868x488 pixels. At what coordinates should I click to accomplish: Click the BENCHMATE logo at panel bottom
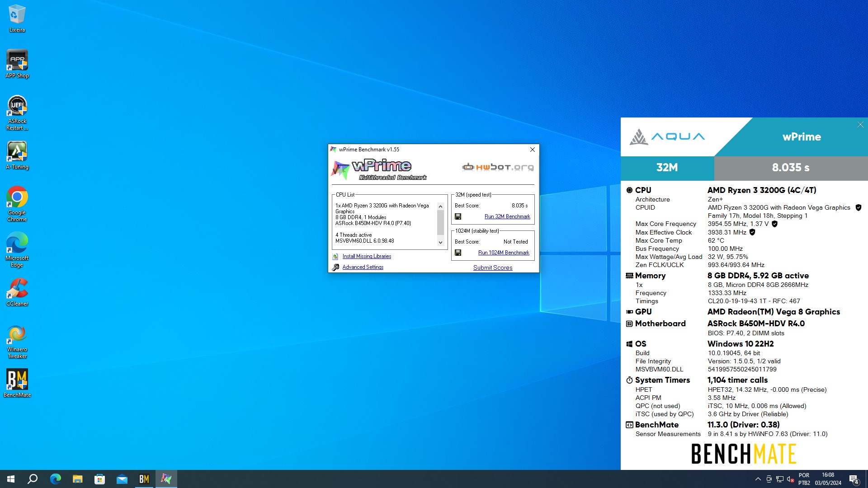pyautogui.click(x=744, y=454)
